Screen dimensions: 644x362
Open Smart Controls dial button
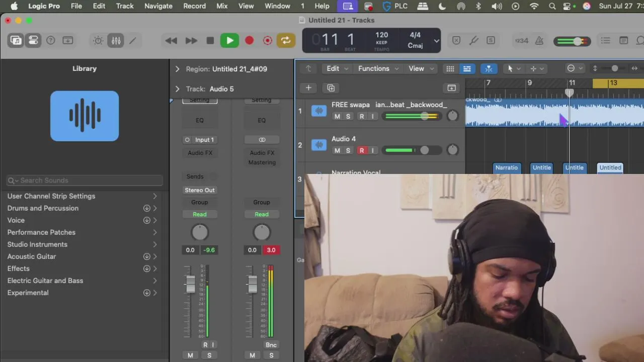pos(98,41)
